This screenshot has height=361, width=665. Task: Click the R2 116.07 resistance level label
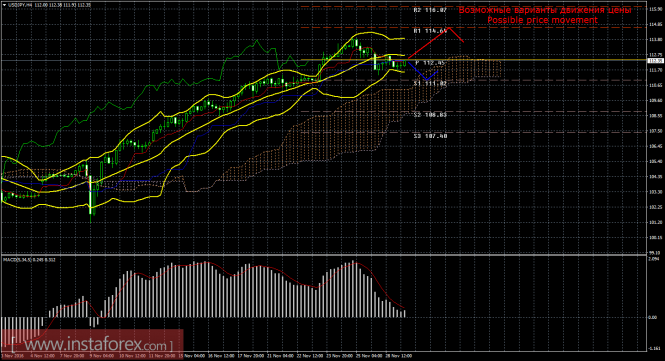[430, 10]
